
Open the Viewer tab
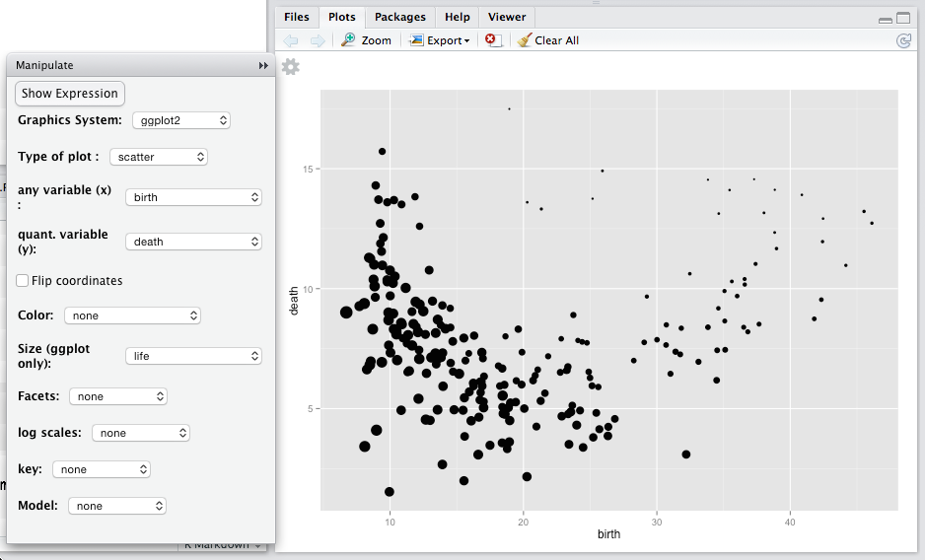pos(507,17)
